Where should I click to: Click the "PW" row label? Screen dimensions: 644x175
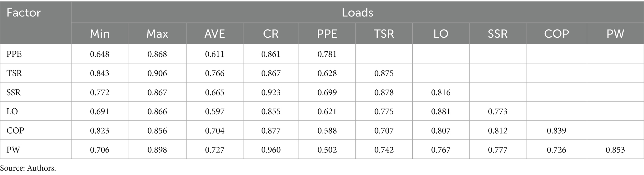point(13,150)
